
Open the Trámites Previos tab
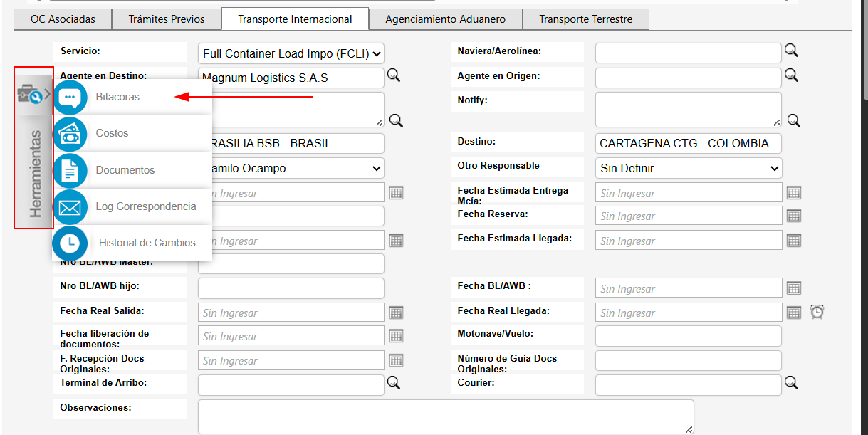pos(166,19)
